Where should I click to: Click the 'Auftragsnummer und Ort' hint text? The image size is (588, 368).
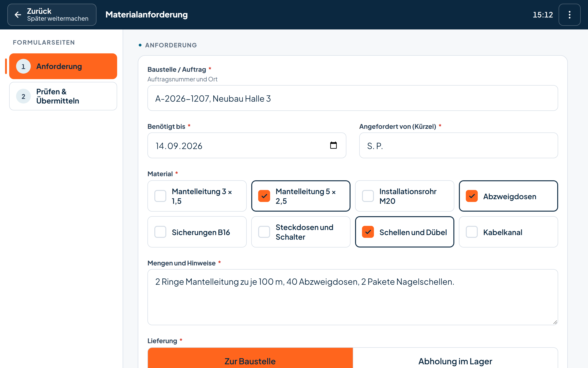(x=183, y=79)
